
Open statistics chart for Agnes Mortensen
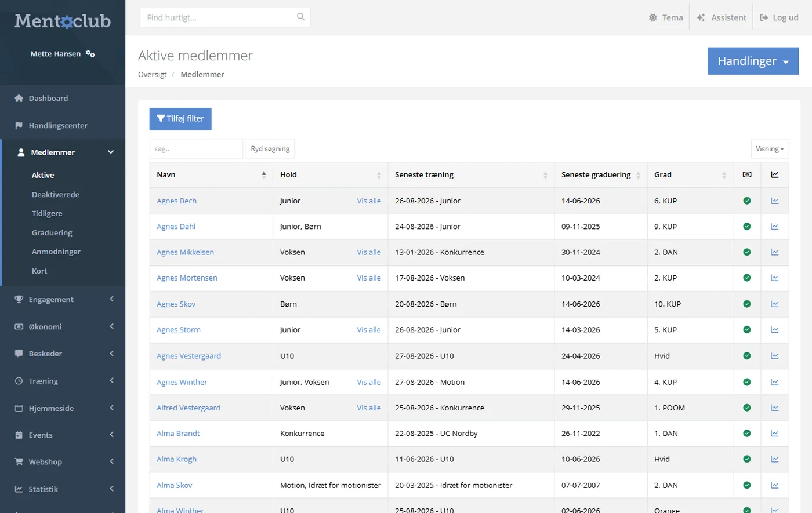[x=774, y=278]
